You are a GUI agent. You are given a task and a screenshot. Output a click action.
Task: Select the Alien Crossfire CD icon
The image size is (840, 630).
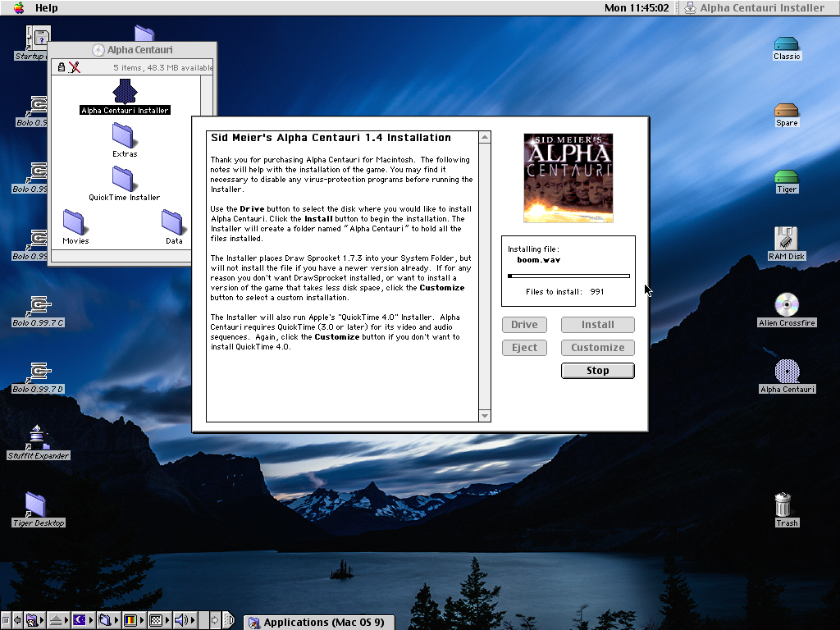coord(787,305)
